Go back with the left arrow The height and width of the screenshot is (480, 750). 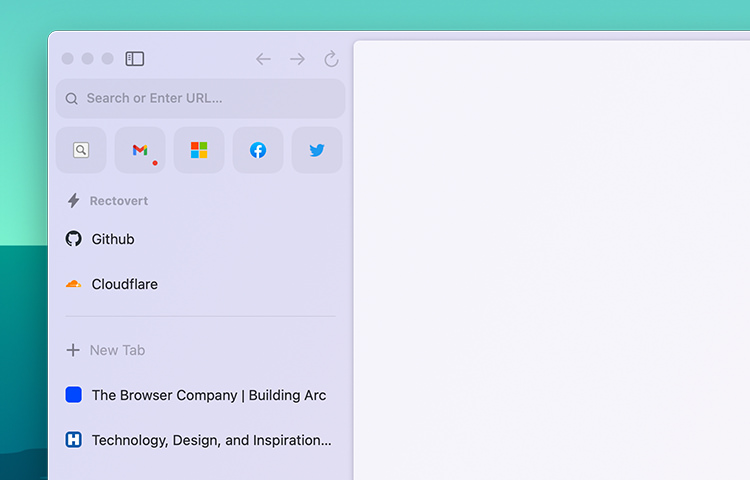(263, 59)
